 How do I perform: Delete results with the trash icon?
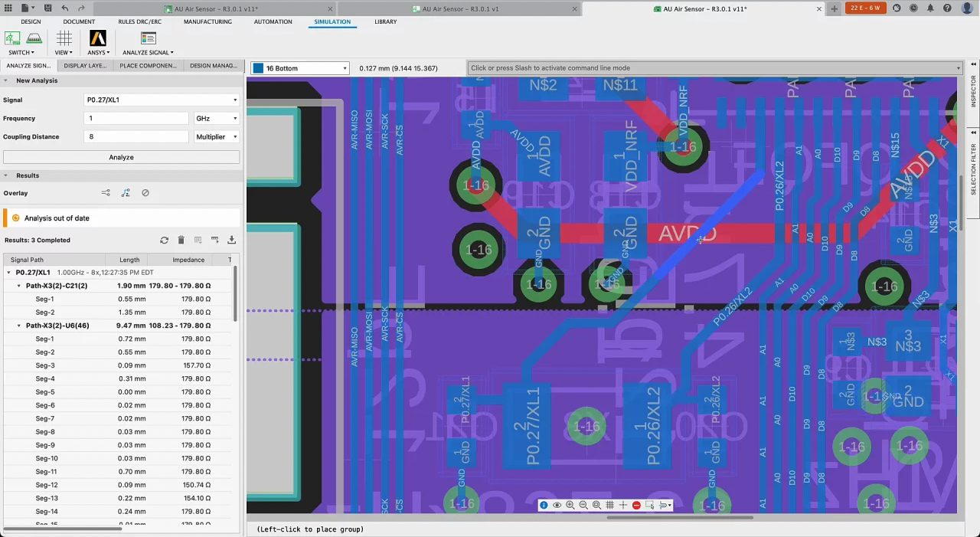pyautogui.click(x=181, y=241)
